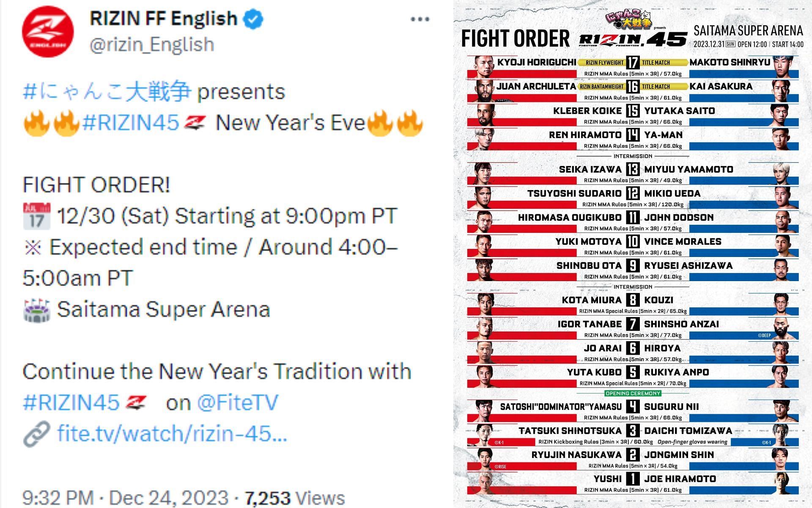Open the #RIZIN45 hashtag near New Year's Eve

click(131, 123)
